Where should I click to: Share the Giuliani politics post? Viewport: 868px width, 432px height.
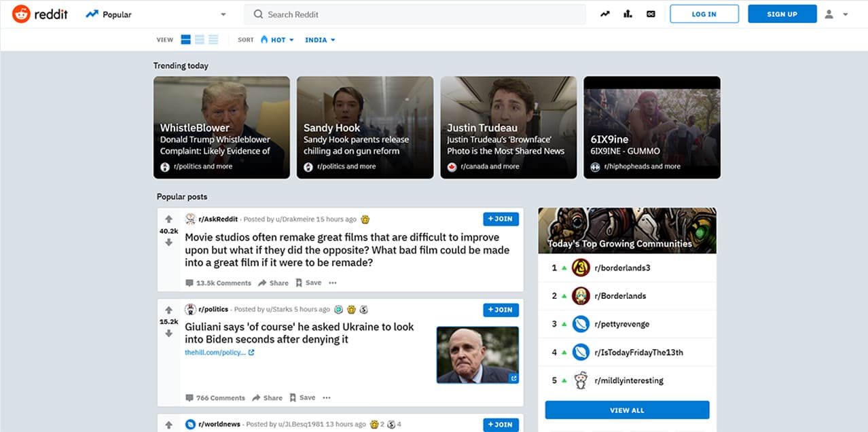point(268,398)
